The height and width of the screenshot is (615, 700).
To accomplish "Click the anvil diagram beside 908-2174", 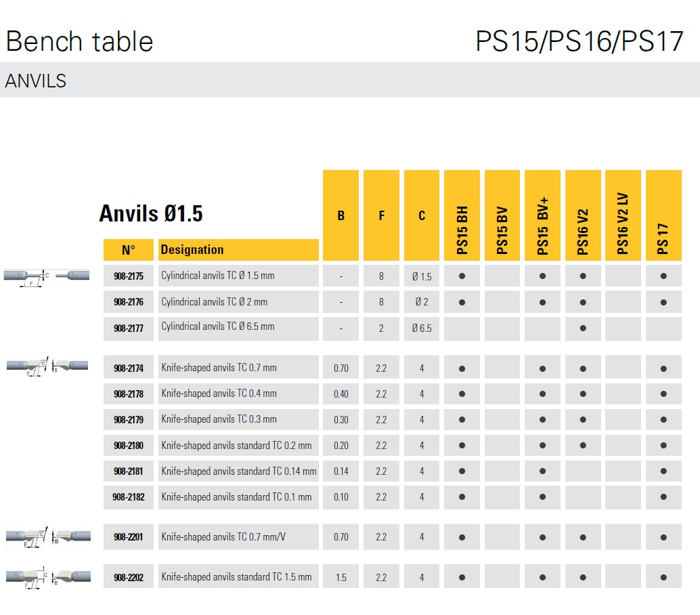I will coord(47,366).
